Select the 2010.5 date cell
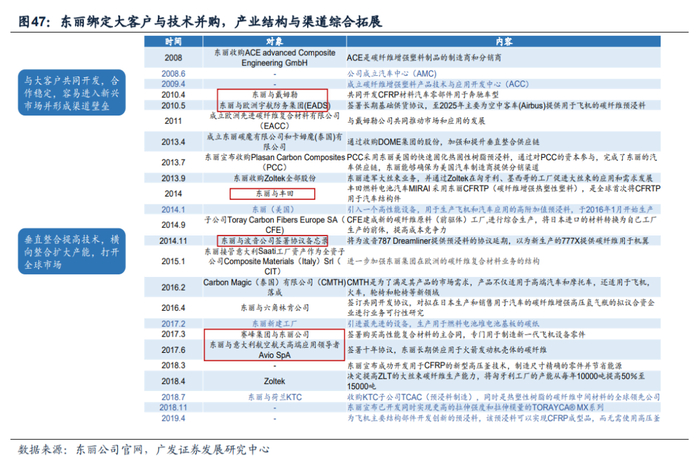Image resolution: width=700 pixels, height=469 pixels. (x=173, y=105)
